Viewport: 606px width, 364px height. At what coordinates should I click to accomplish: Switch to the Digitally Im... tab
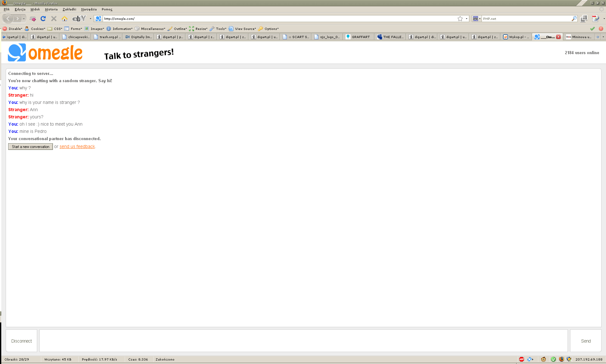point(139,37)
